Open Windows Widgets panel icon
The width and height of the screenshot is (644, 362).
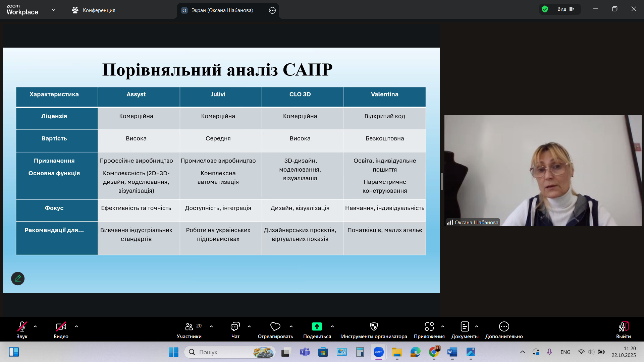point(14,352)
